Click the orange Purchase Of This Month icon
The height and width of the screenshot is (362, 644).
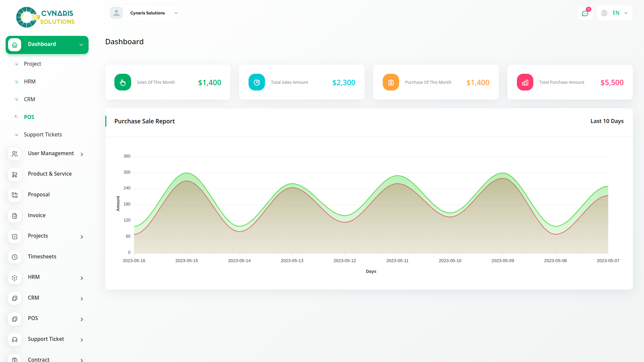[x=391, y=82]
